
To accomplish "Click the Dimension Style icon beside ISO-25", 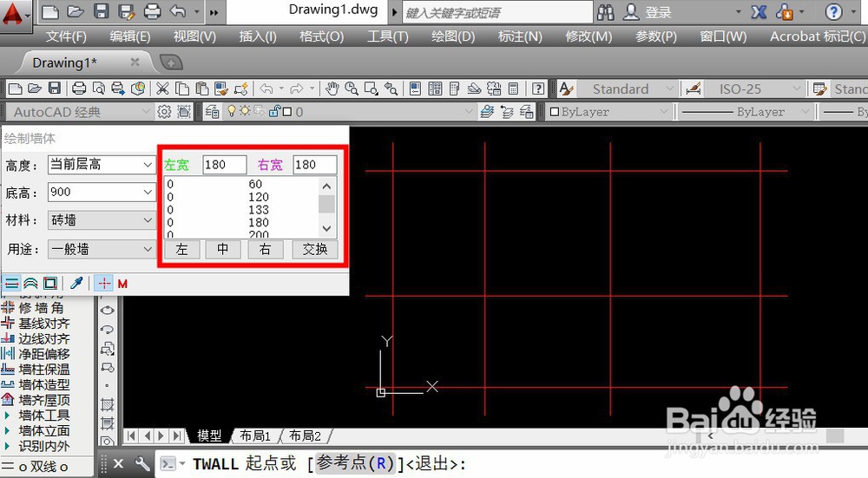I will (693, 88).
